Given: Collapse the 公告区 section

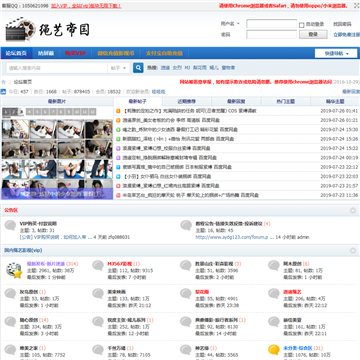Looking at the screenshot, I should 353,210.
